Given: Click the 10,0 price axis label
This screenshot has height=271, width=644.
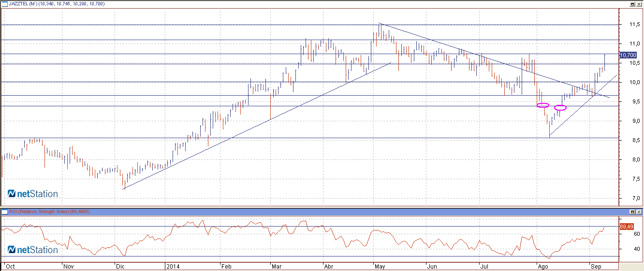Looking at the screenshot, I should click(634, 82).
